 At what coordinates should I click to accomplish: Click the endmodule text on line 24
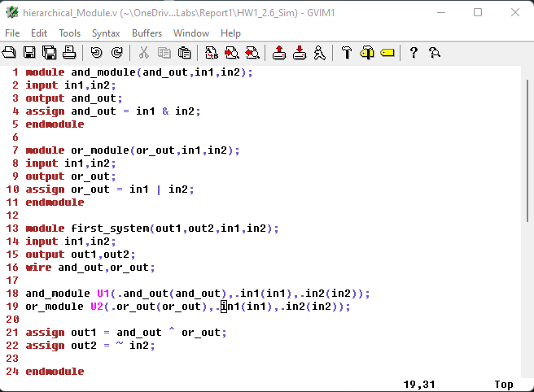coord(55,372)
